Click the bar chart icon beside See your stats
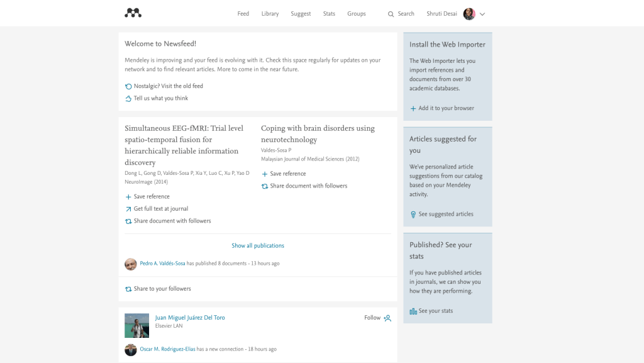Screen dimensions: 644x363 412,310
